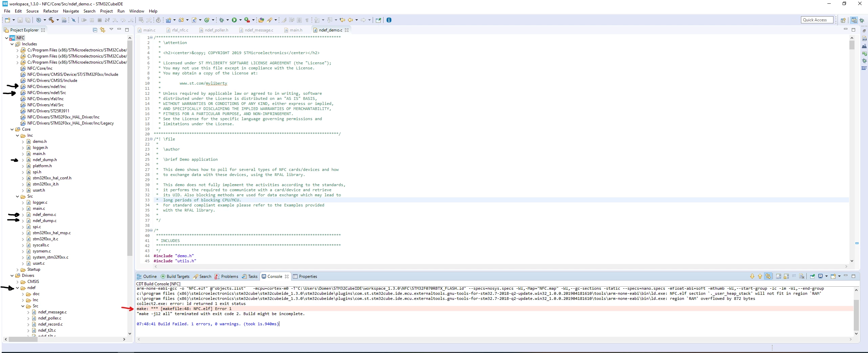Viewport: 868px width, 353px height.
Task: Collapse the Includes node in Project Explorer
Action: point(12,44)
